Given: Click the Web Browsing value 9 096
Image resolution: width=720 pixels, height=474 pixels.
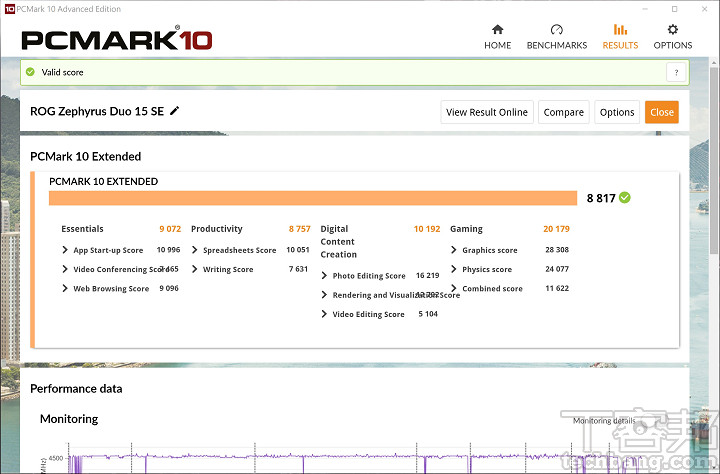Looking at the screenshot, I should (169, 288).
